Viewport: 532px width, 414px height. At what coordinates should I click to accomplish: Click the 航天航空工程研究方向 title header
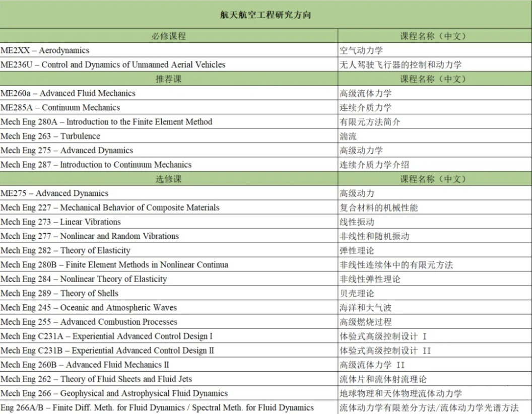click(265, 15)
